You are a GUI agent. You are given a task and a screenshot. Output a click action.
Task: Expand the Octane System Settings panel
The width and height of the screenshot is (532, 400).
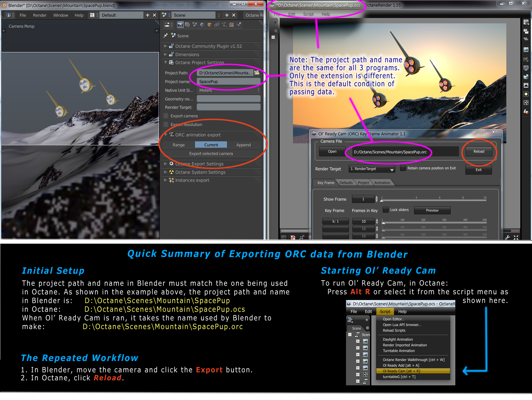(166, 172)
